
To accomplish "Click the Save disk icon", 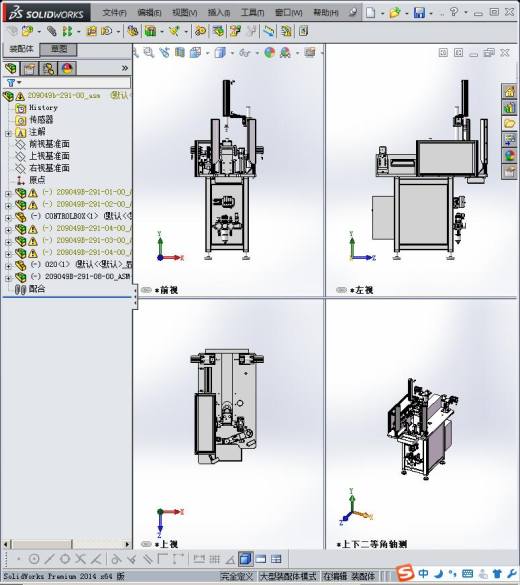I will [419, 13].
